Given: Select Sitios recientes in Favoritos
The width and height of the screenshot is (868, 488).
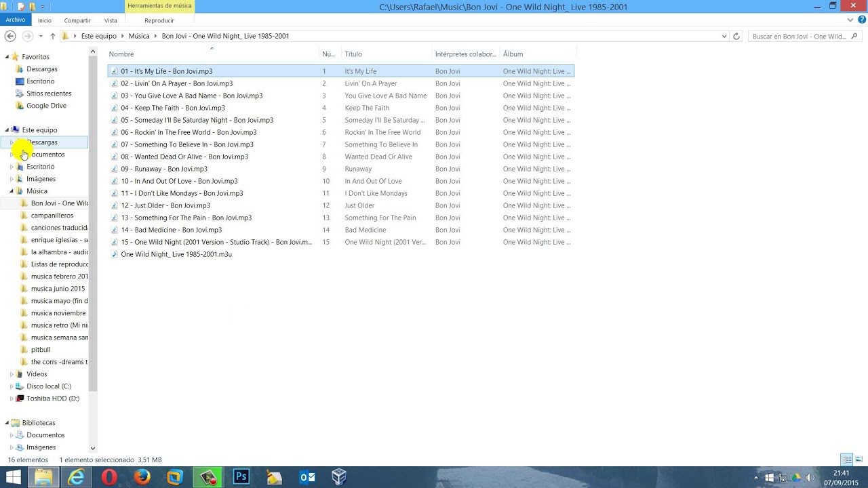Looking at the screenshot, I should (49, 94).
